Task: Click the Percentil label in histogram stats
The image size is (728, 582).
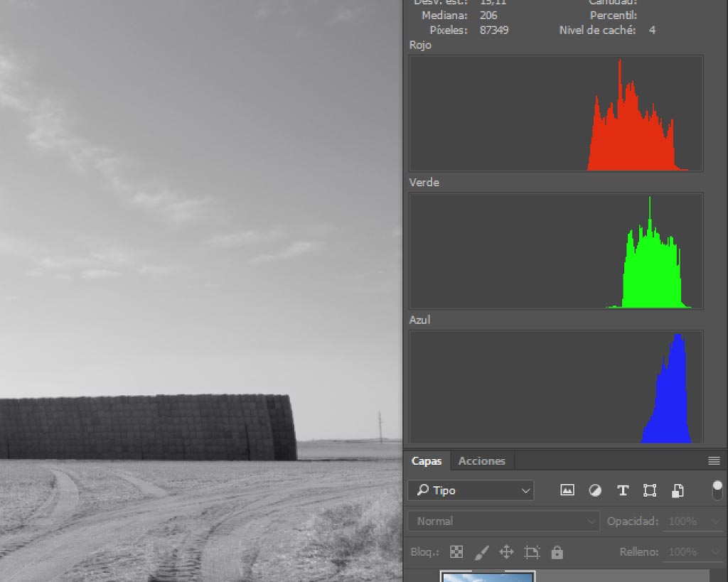Action: [x=614, y=16]
